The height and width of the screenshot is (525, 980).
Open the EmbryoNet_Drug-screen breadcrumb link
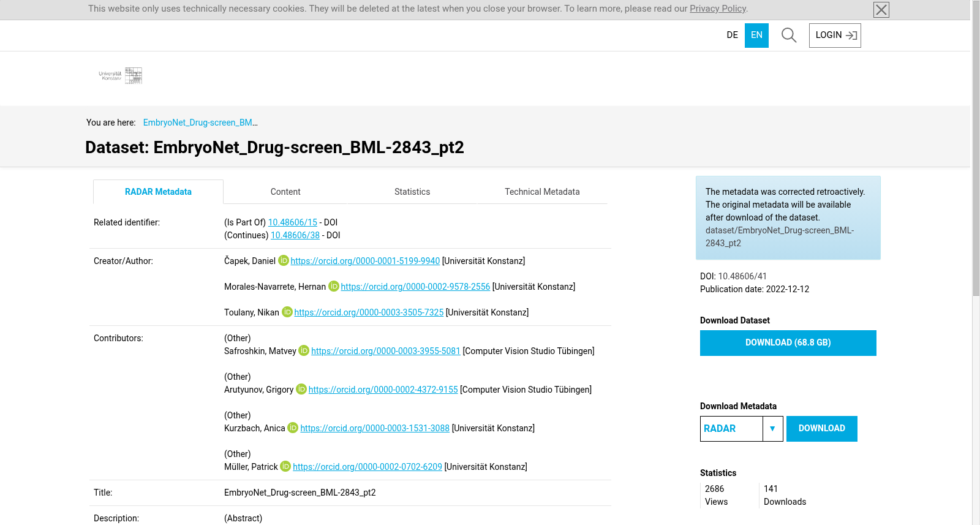pyautogui.click(x=200, y=123)
